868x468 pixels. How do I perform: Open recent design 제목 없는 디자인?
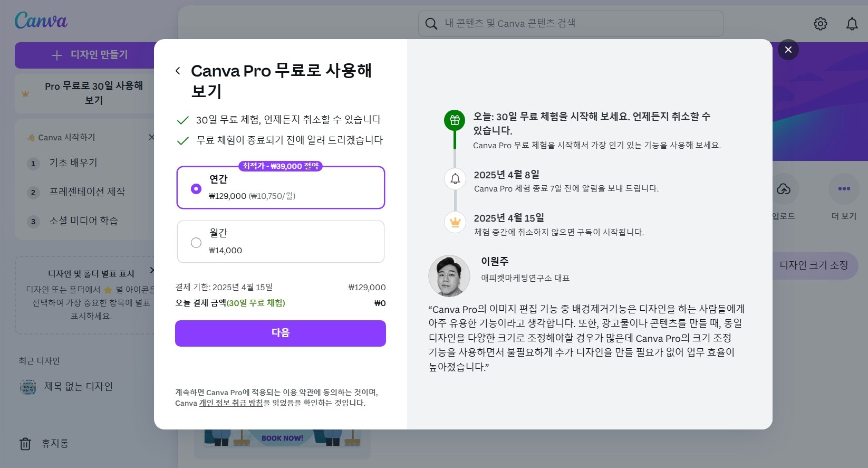(78, 387)
